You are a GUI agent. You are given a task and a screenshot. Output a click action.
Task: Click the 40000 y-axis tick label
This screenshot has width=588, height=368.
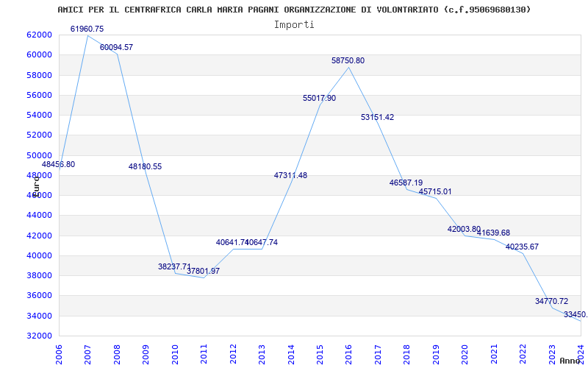click(39, 255)
